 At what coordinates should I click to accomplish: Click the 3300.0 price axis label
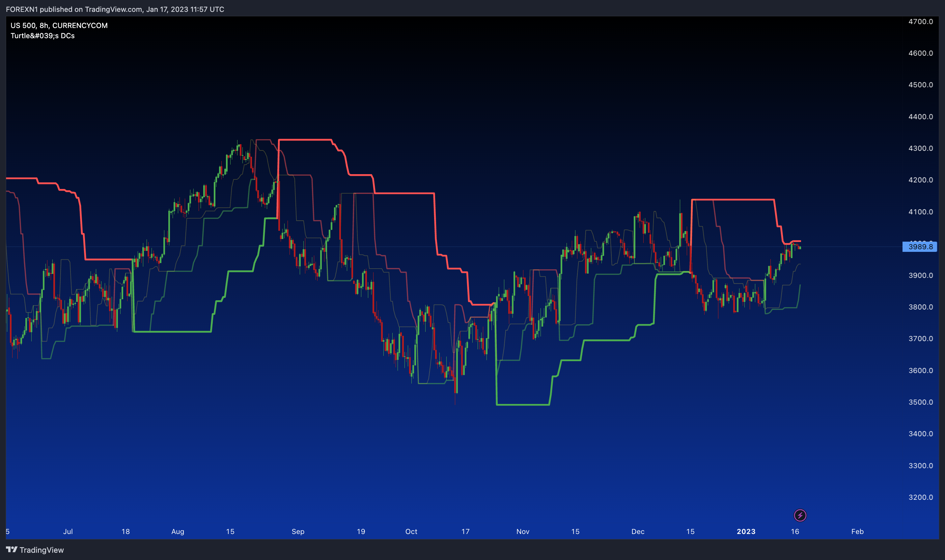(x=920, y=466)
